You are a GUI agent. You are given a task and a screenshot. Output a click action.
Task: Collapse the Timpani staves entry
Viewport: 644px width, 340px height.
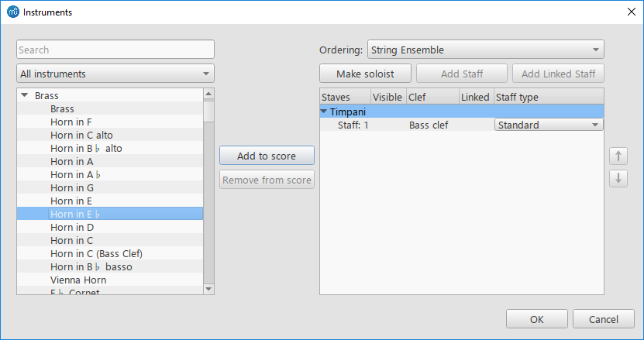coord(324,112)
